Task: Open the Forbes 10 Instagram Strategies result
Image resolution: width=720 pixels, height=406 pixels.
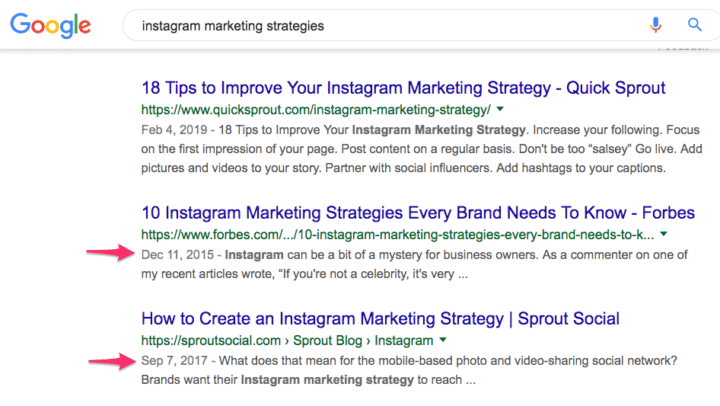Action: [418, 213]
